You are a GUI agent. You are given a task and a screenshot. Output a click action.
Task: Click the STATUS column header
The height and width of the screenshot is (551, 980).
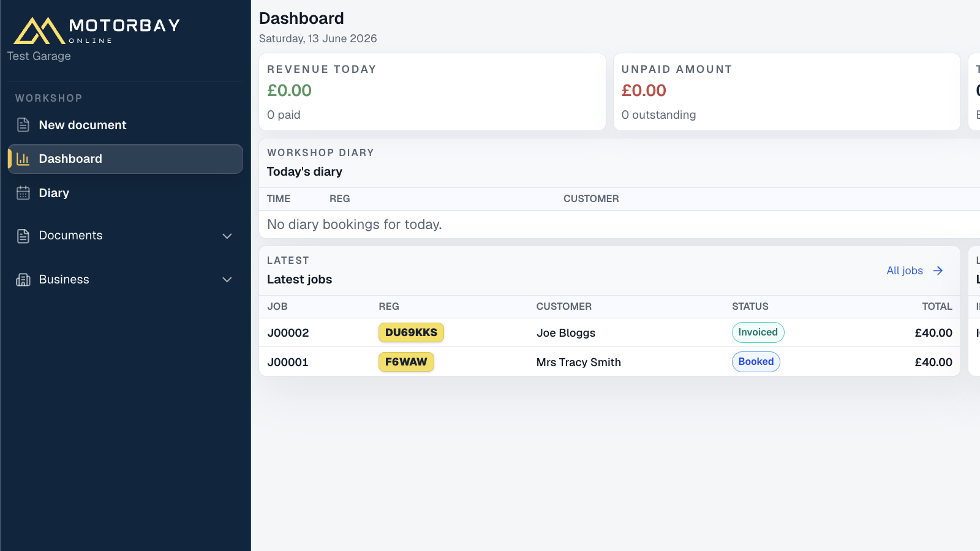[x=750, y=307]
